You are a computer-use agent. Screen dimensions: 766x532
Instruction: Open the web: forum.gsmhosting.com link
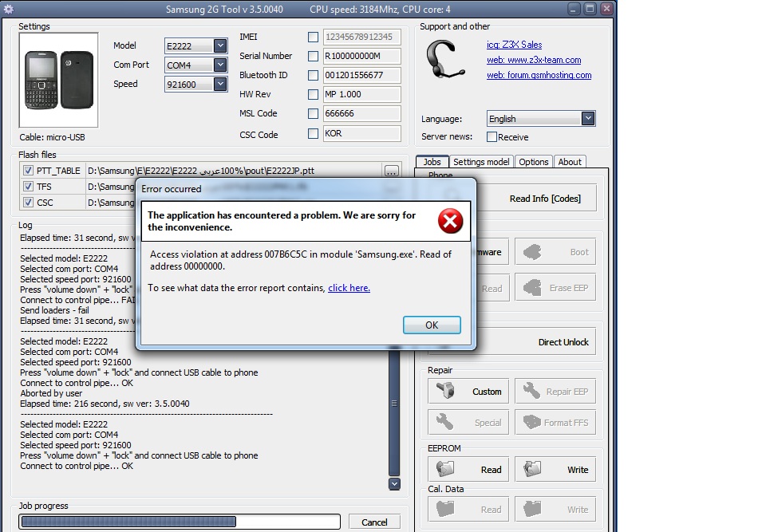tap(539, 75)
